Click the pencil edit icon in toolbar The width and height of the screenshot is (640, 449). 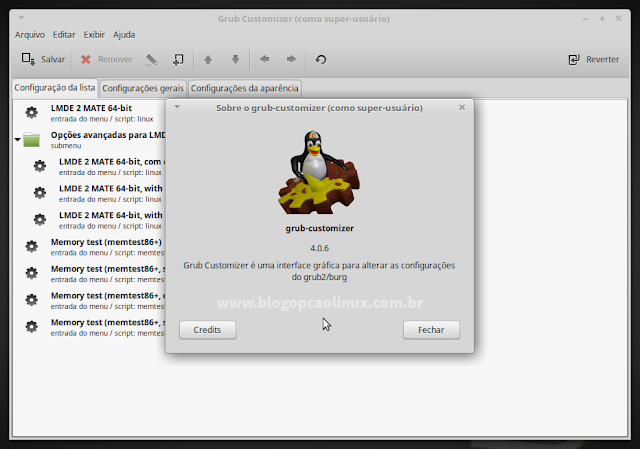tap(151, 60)
